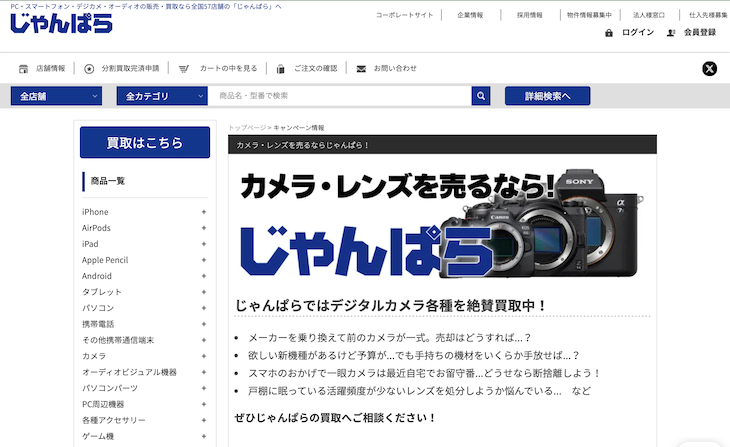Expand the iPhone category plus
Viewport: 730px width, 447px height.
(x=204, y=212)
